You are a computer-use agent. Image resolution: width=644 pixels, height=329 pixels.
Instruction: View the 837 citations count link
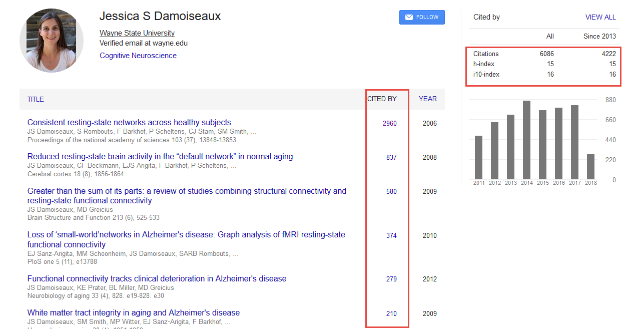391,157
